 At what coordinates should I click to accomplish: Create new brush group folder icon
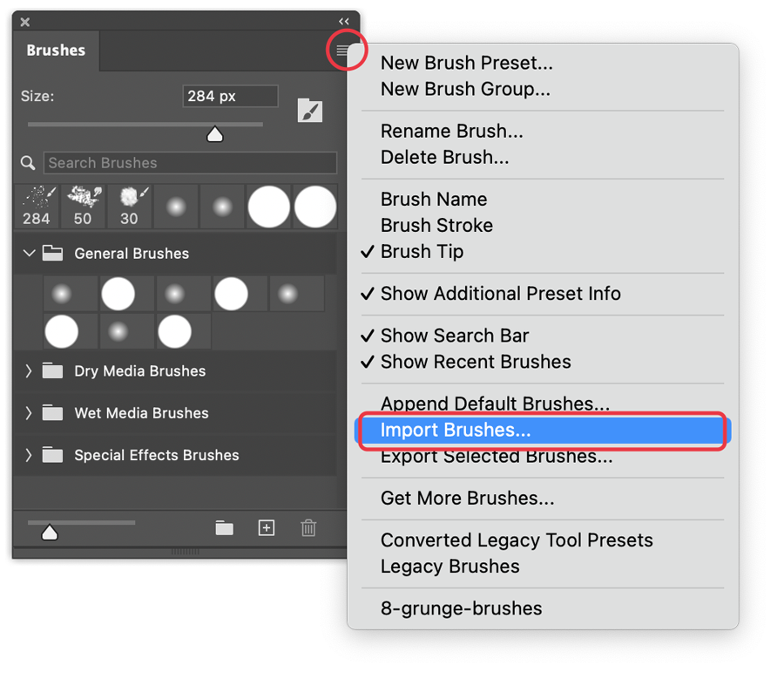point(225,528)
